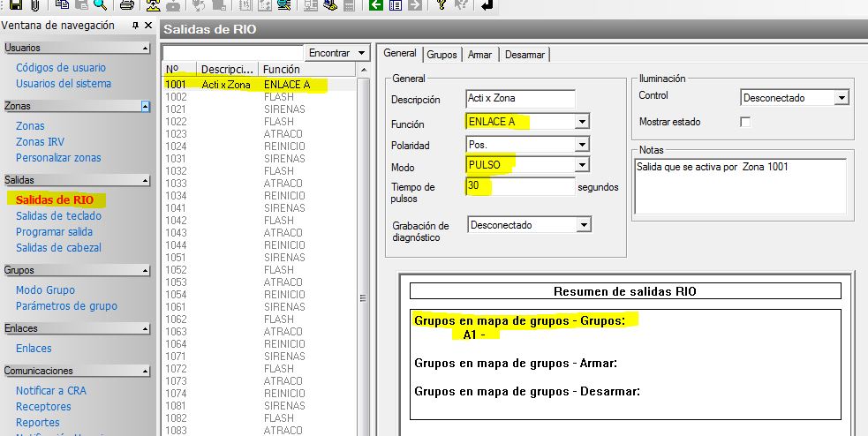Sort by the Función column header
Image resolution: width=868 pixels, height=436 pixels.
(x=306, y=69)
